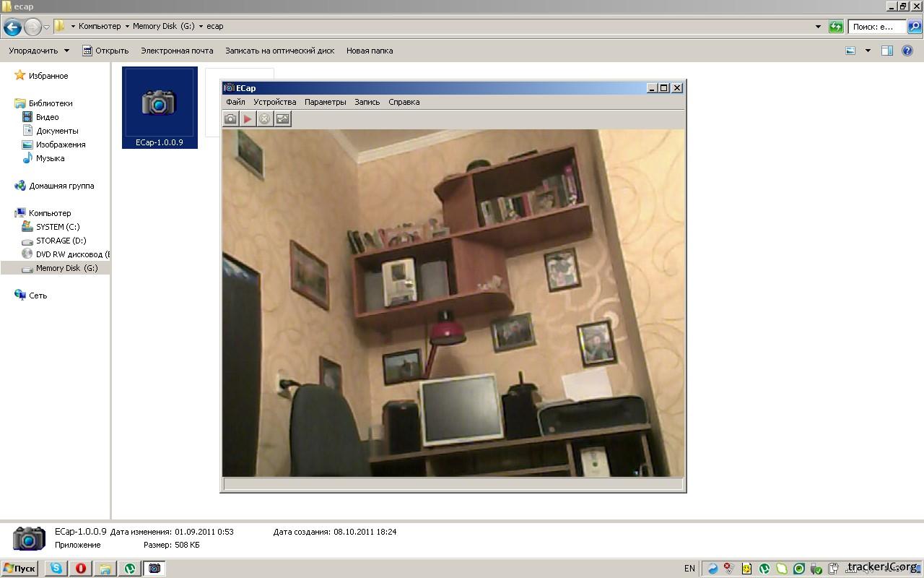Click the image view toolbar icon in ECap
924x578 pixels.
pos(283,118)
